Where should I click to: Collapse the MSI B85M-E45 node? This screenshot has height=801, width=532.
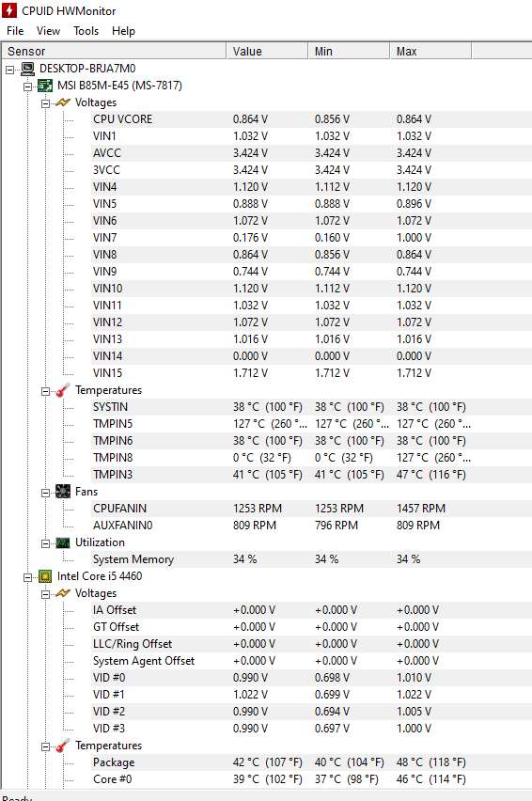pos(27,86)
